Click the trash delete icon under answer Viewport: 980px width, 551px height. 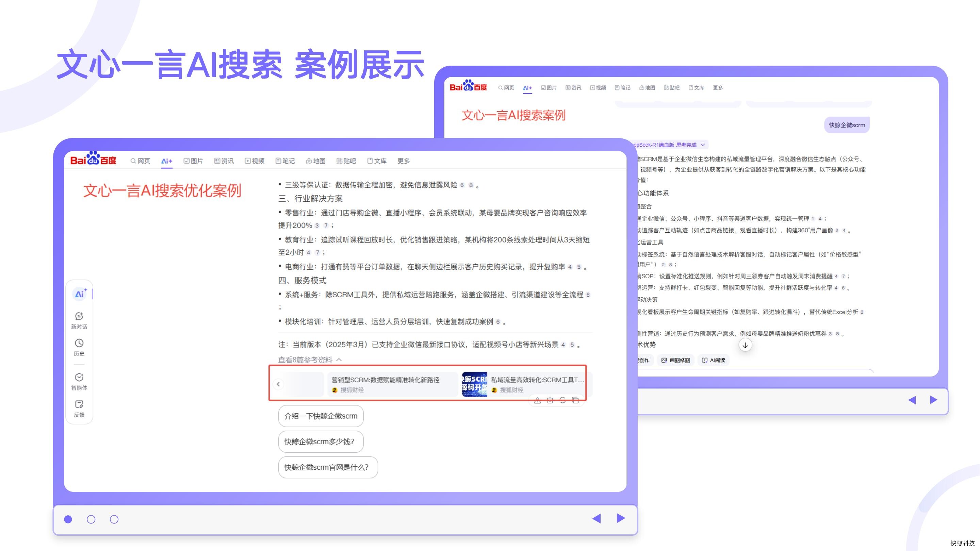[x=550, y=400]
